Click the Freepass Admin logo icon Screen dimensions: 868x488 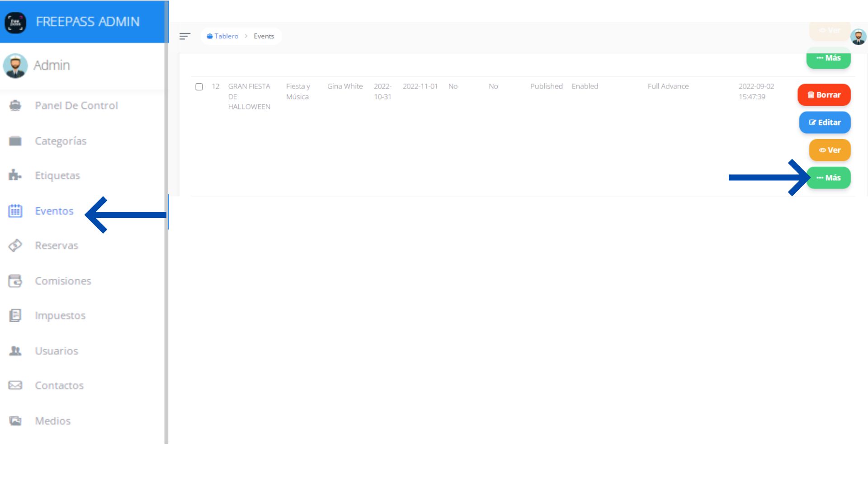15,22
